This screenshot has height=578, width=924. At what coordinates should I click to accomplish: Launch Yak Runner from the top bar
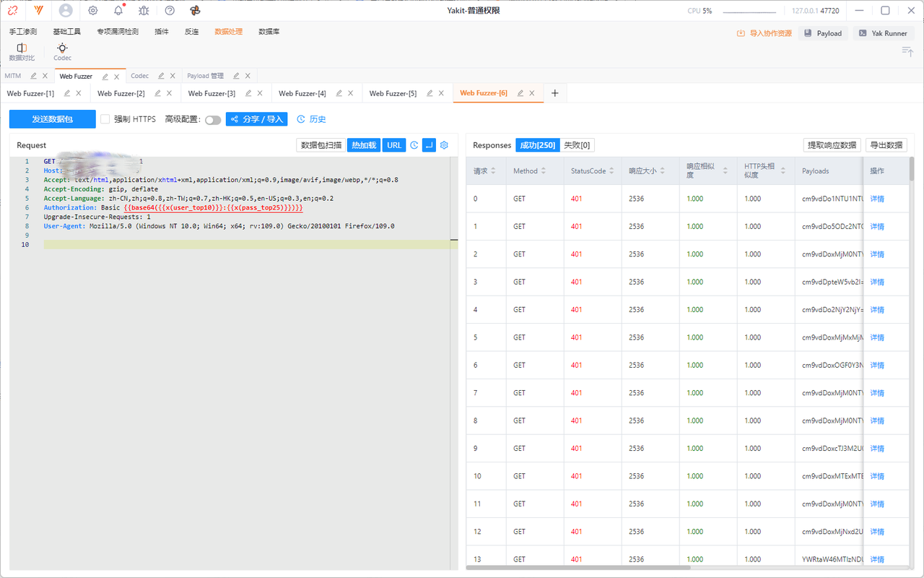pyautogui.click(x=884, y=33)
